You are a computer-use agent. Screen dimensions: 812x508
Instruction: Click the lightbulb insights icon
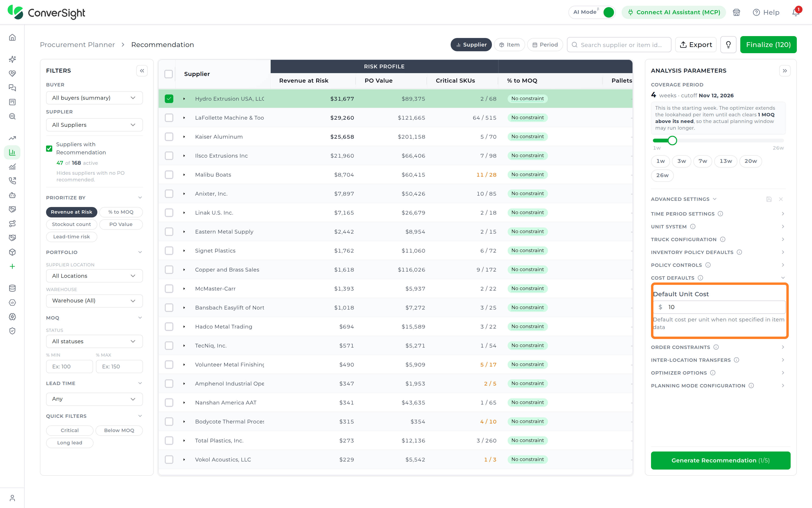click(728, 45)
